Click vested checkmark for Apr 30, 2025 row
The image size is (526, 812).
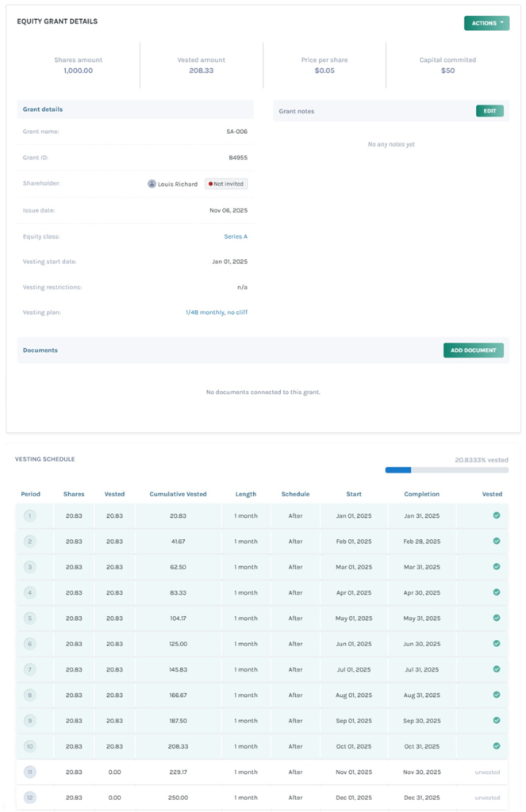pos(497,592)
